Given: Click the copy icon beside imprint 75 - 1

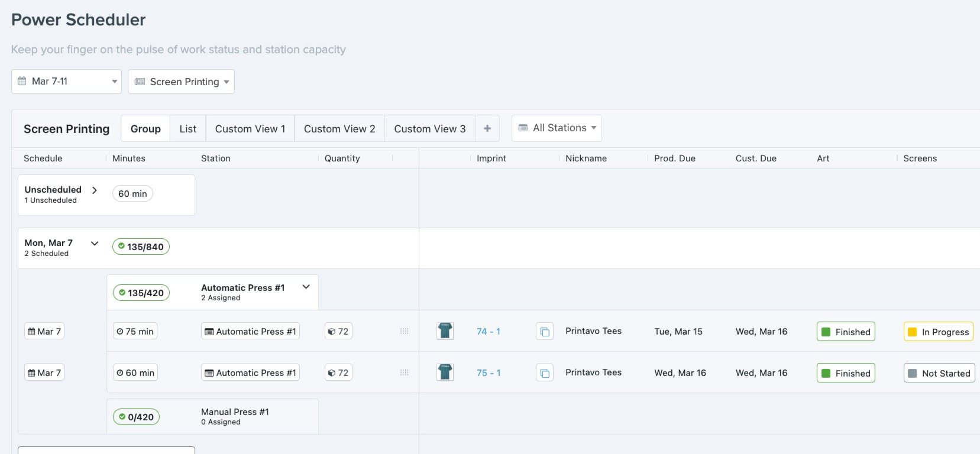Looking at the screenshot, I should tap(545, 373).
